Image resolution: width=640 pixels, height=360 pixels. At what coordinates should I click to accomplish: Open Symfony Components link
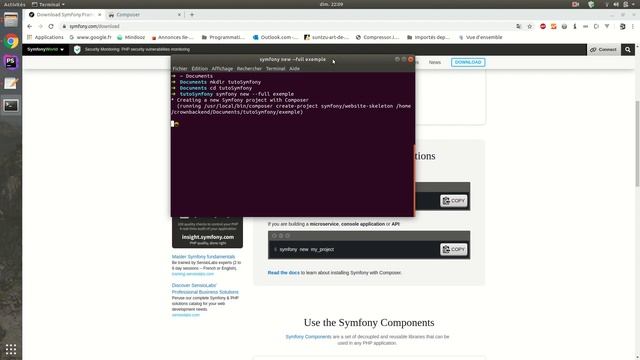[308, 337]
